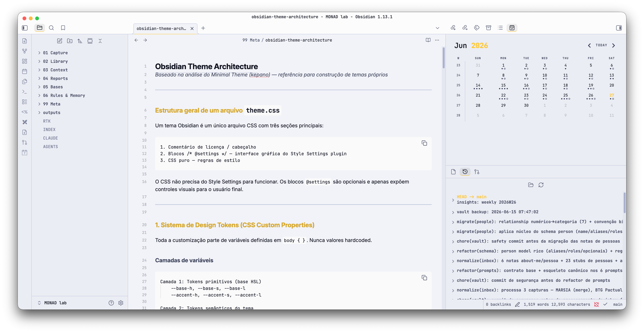Create a new folder
The height and width of the screenshot is (333, 644).
70,41
